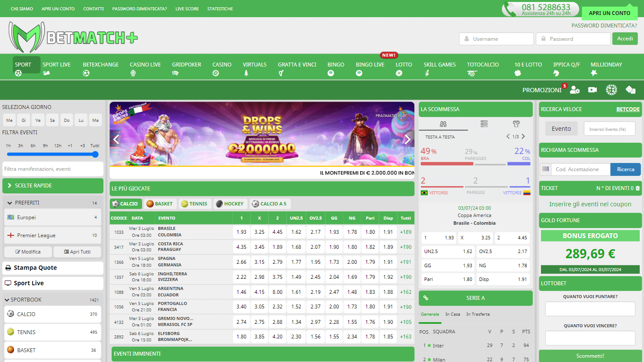Viewport: 644px width, 362px height.
Task: Click England flag icon for Premier League
Action: coord(11,235)
